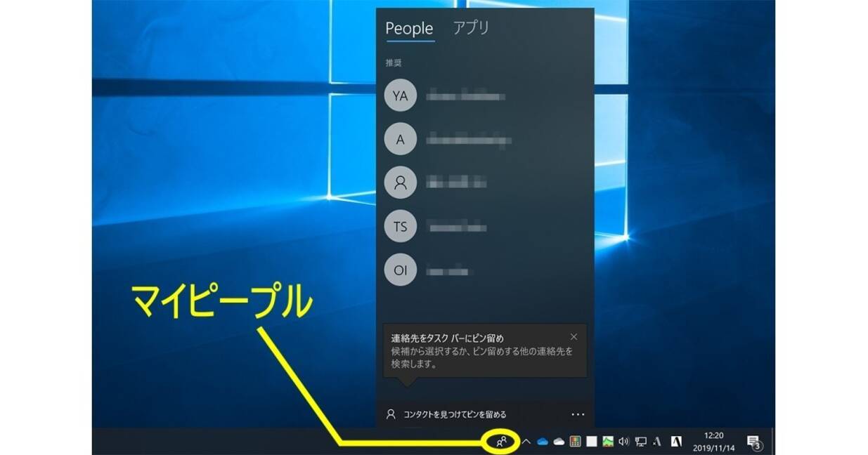Click the volume speaker icon

coord(623,442)
